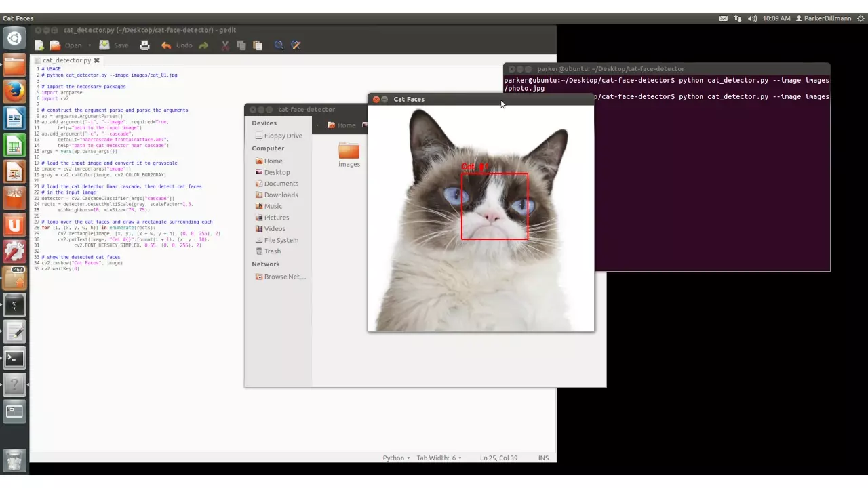The image size is (868, 488).
Task: Click the volume icon in the top panel
Action: [751, 18]
